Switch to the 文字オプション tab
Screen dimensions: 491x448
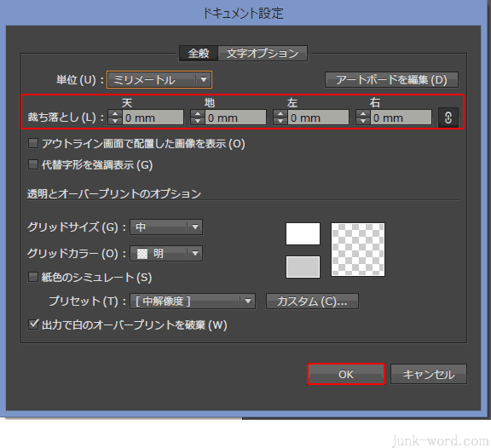pos(262,53)
